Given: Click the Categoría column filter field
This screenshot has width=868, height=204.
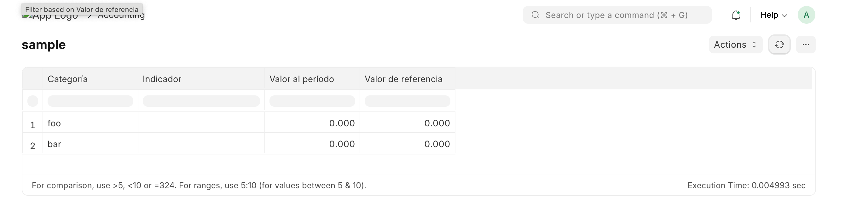Looking at the screenshot, I should [x=90, y=101].
